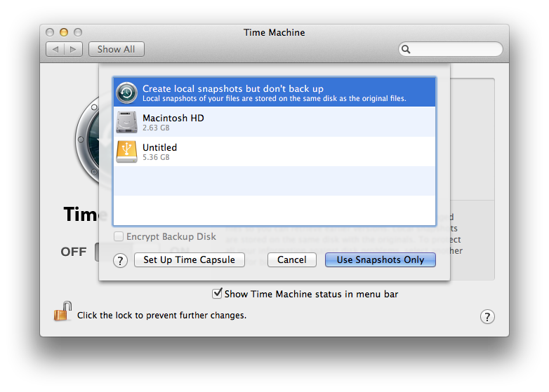The width and height of the screenshot is (549, 392).
Task: Click the lock icon to prevent changes
Action: [62, 311]
